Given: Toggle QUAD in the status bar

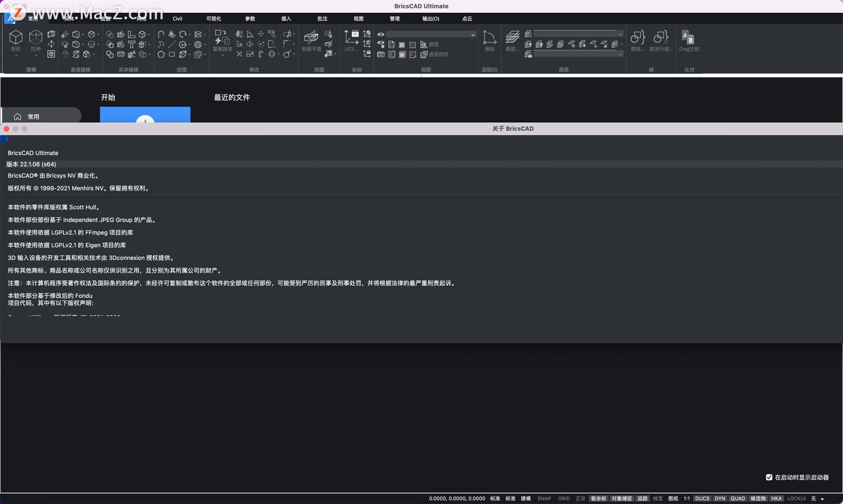Looking at the screenshot, I should point(738,499).
